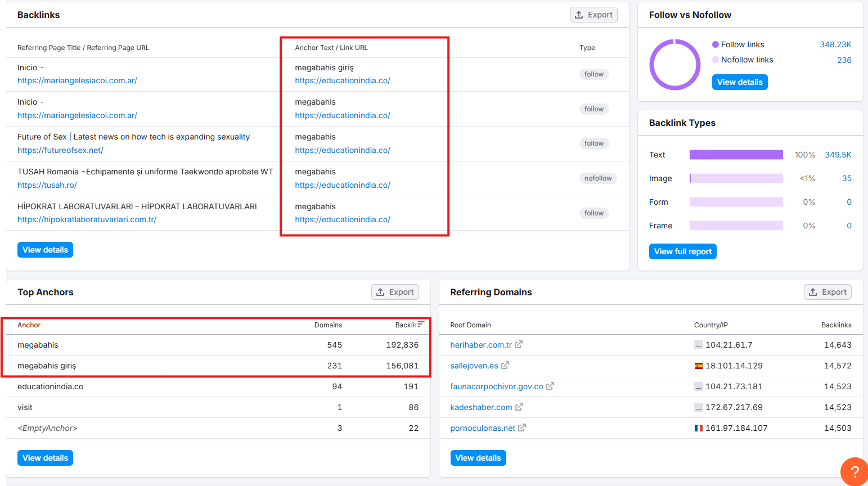This screenshot has width=868, height=486.
Task: Open the orange help question mark bubble
Action: (x=854, y=472)
